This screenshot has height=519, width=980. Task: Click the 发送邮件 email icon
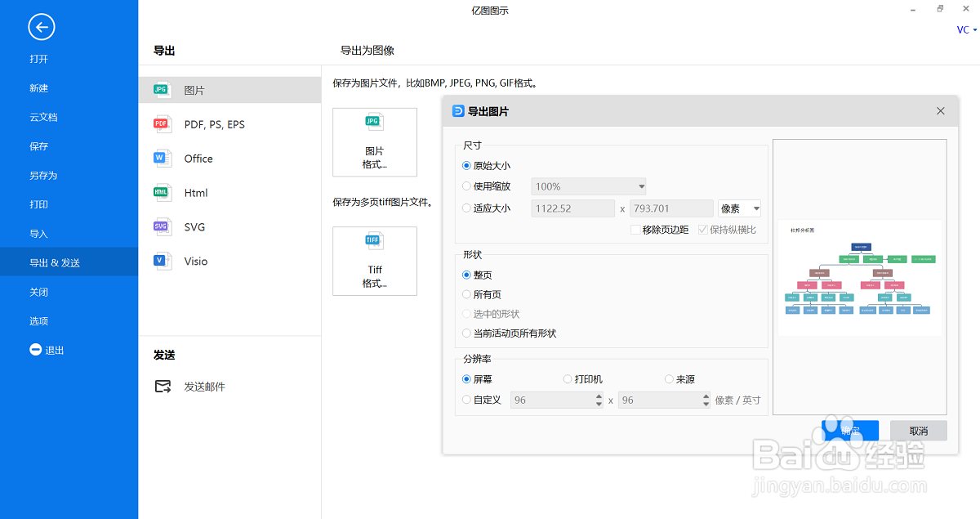(x=163, y=386)
